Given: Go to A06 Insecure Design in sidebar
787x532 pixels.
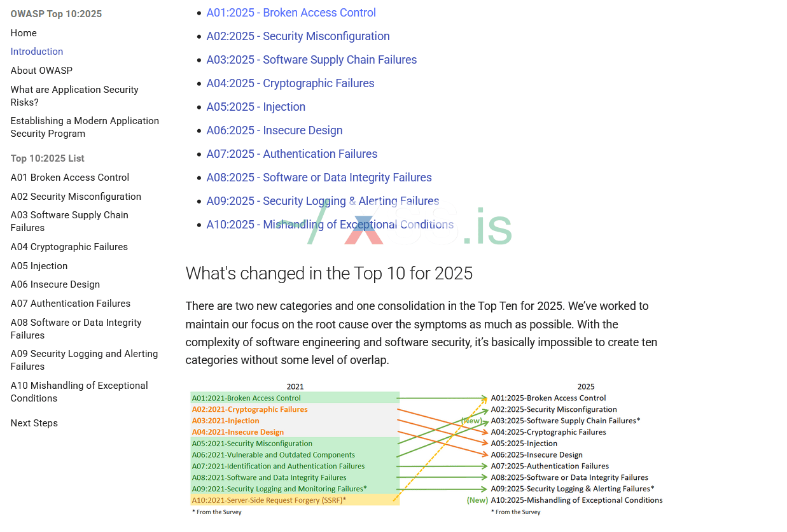Looking at the screenshot, I should (55, 284).
